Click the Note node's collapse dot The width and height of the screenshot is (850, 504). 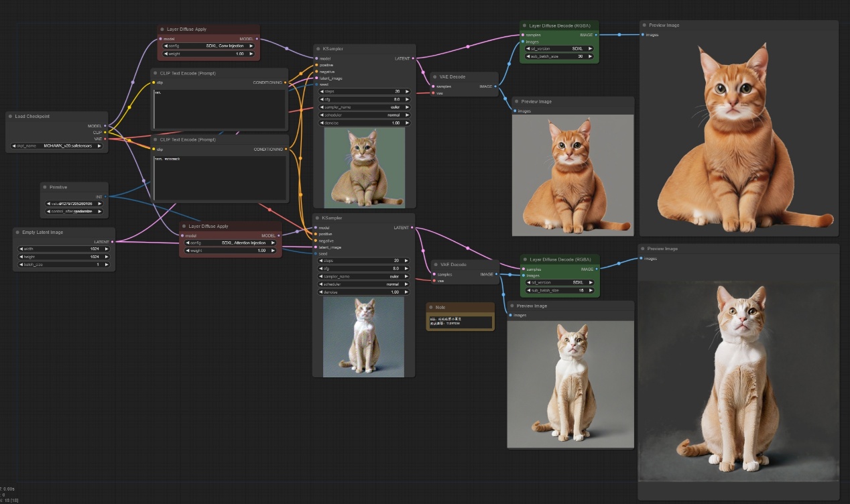[x=431, y=308]
